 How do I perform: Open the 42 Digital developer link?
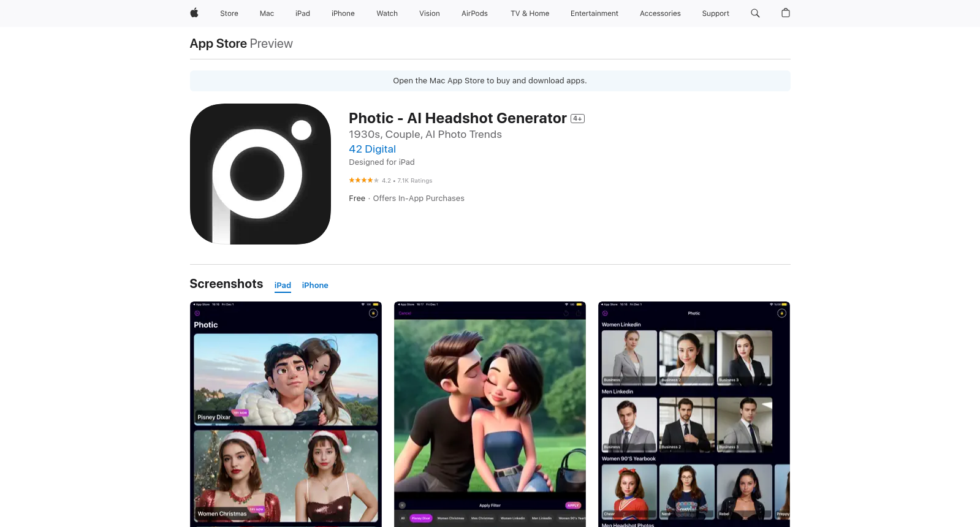[372, 149]
